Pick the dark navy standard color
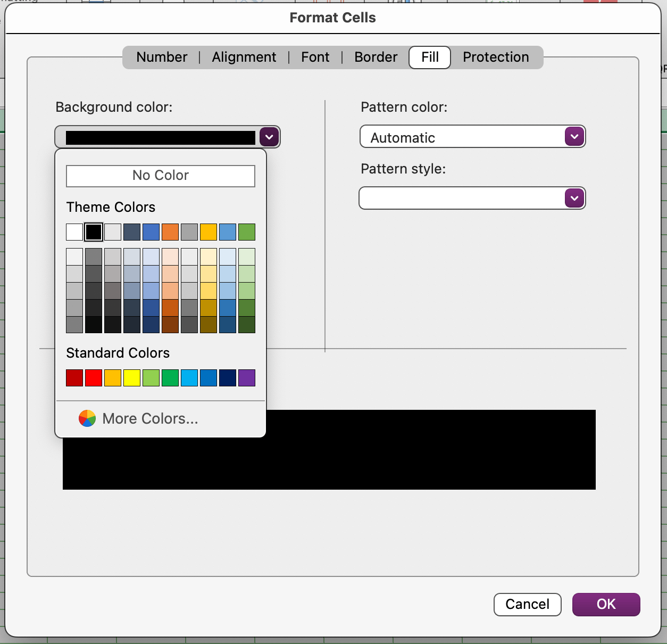 point(228,378)
